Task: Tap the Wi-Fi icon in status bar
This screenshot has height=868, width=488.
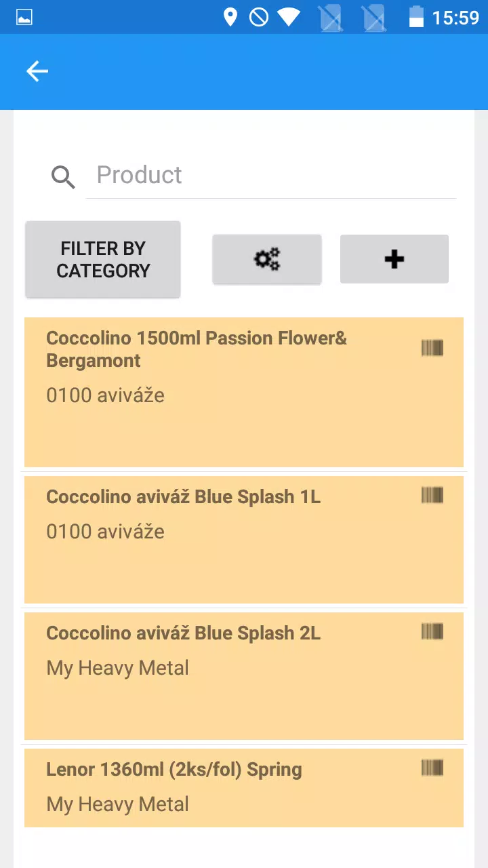Action: pos(288,17)
